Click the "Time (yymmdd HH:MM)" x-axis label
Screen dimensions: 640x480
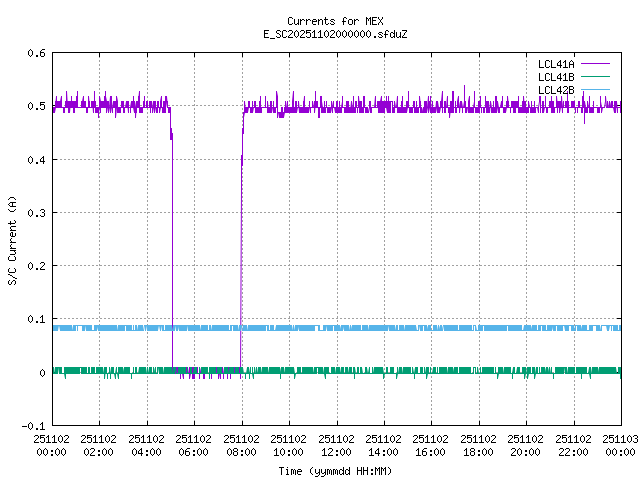coord(335,470)
